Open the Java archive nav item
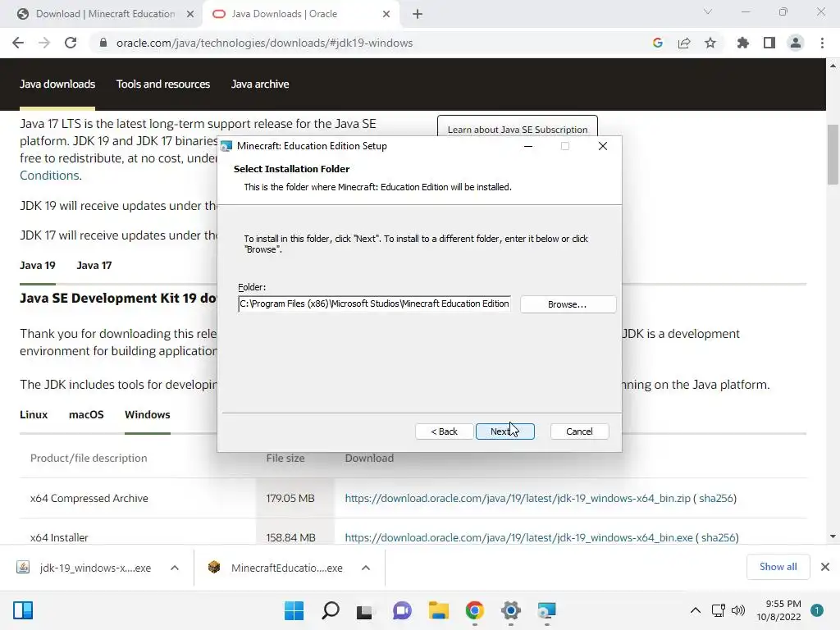 [x=260, y=84]
